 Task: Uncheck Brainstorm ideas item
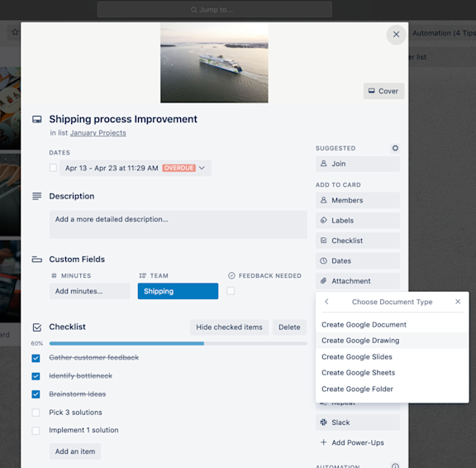point(36,394)
